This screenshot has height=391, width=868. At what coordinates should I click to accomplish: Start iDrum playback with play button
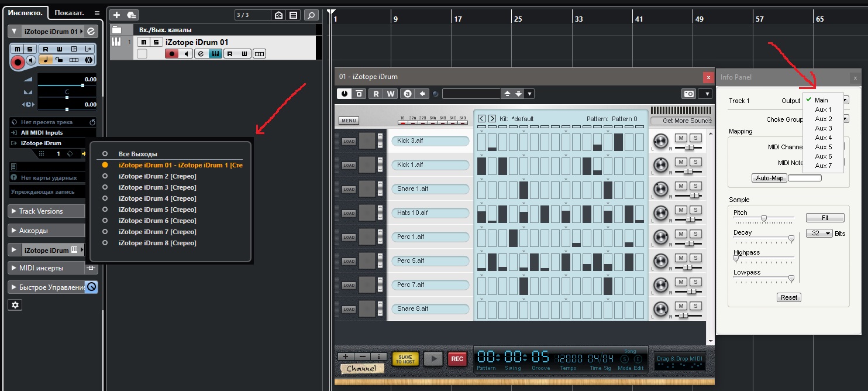[x=433, y=359]
